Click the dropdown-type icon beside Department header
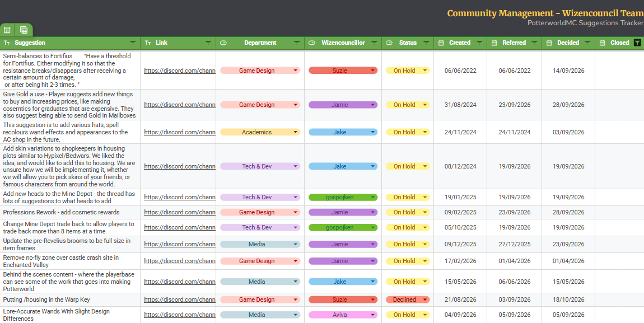The width and height of the screenshot is (644, 323). coord(223,43)
